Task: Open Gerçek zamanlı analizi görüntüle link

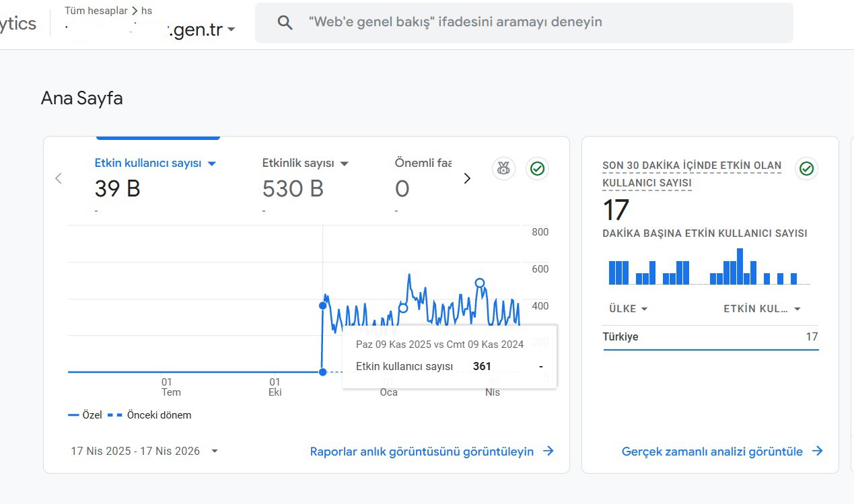Action: 712,452
